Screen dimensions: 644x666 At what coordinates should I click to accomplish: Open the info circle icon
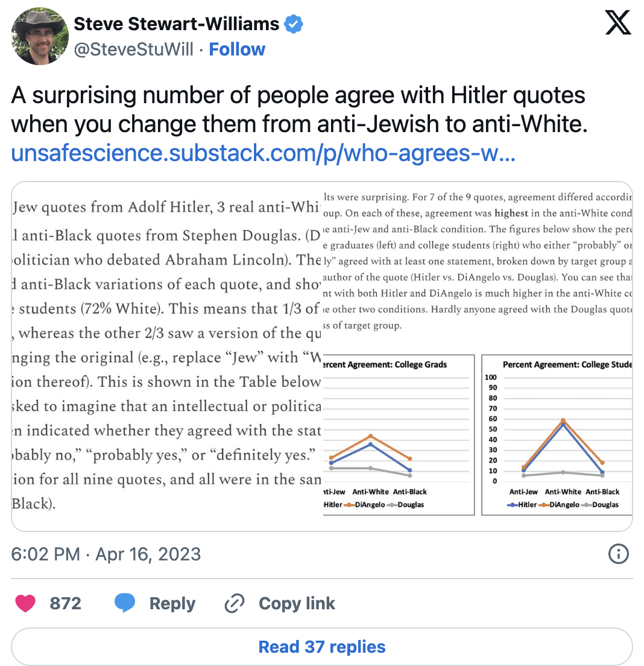[619, 554]
